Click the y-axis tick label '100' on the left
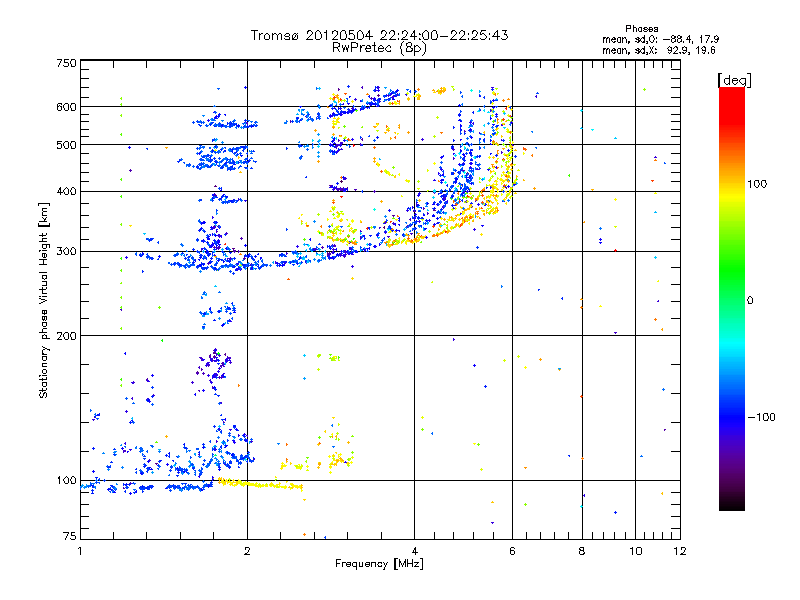This screenshot has width=800, height=600. (x=66, y=480)
